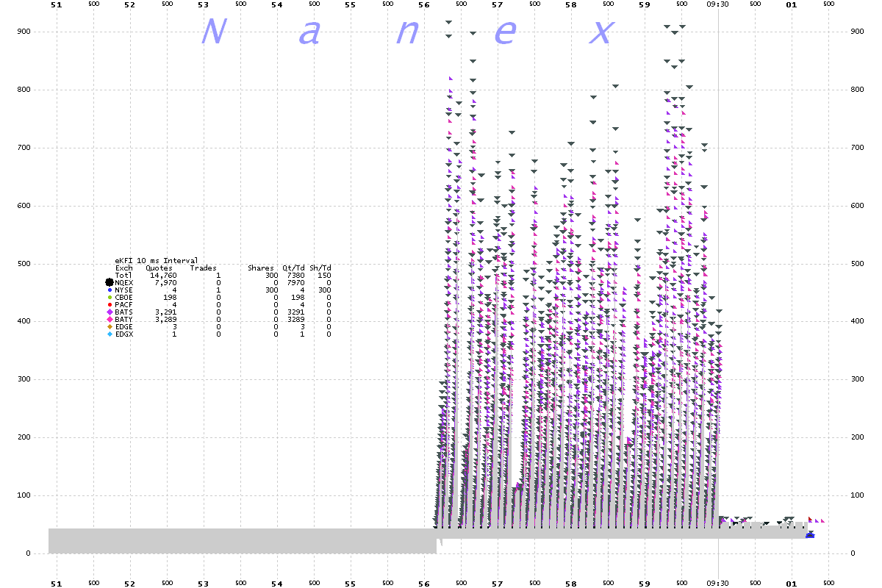Click the purple BATS diamond marker
Image resolution: width=882 pixels, height=588 pixels.
(x=110, y=312)
